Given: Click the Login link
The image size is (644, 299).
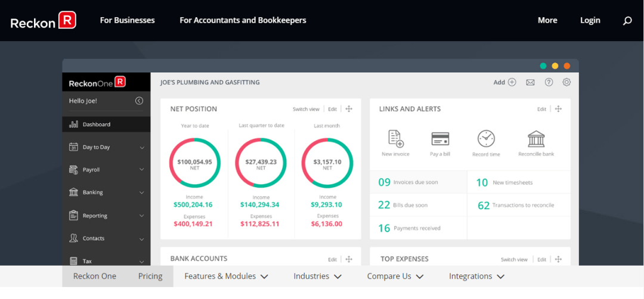Looking at the screenshot, I should pyautogui.click(x=590, y=20).
